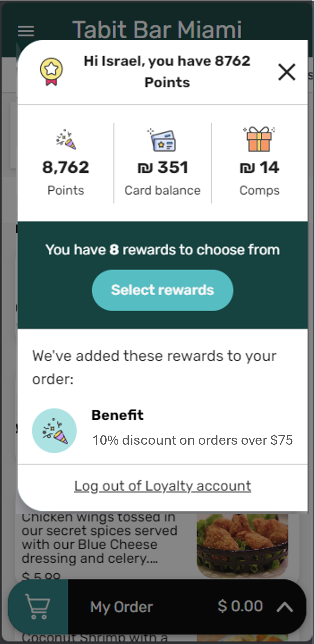
Task: Close the loyalty points popup
Action: [x=287, y=72]
